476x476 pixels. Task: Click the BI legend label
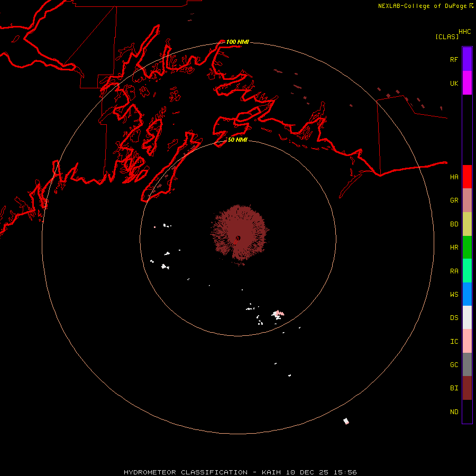[x=454, y=388]
